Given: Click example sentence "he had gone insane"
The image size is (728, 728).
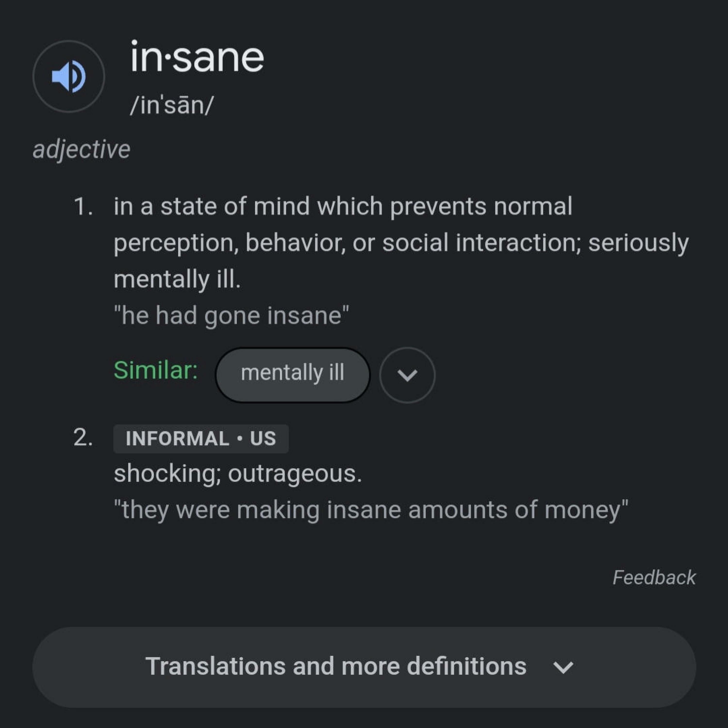Looking at the screenshot, I should coord(231,315).
